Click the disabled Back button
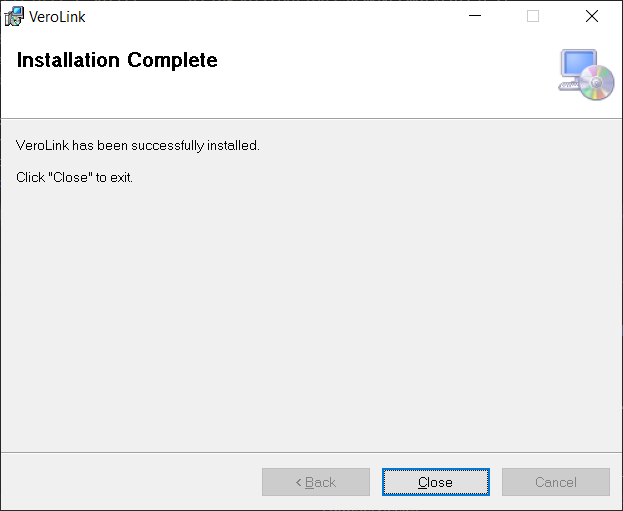Viewport: 623px width, 511px height. coord(316,482)
